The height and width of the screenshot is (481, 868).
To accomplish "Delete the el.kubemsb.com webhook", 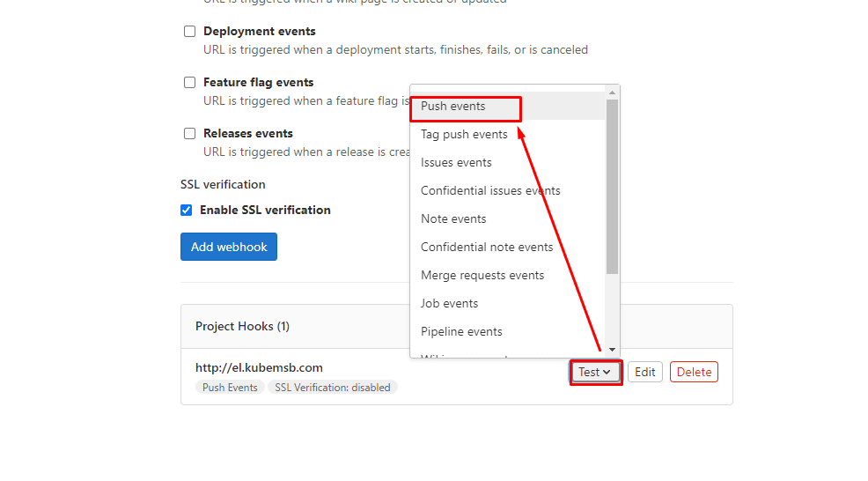I will tap(694, 372).
